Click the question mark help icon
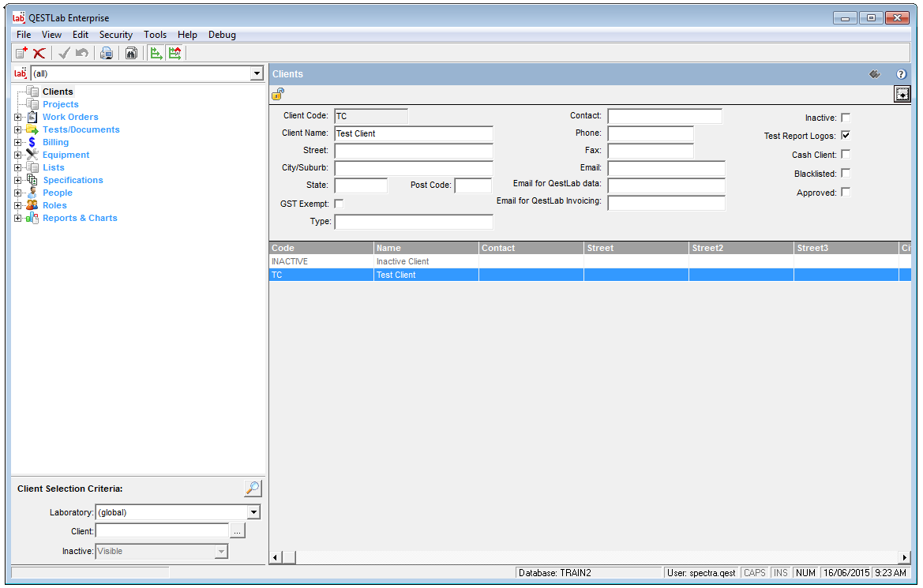 click(x=901, y=74)
